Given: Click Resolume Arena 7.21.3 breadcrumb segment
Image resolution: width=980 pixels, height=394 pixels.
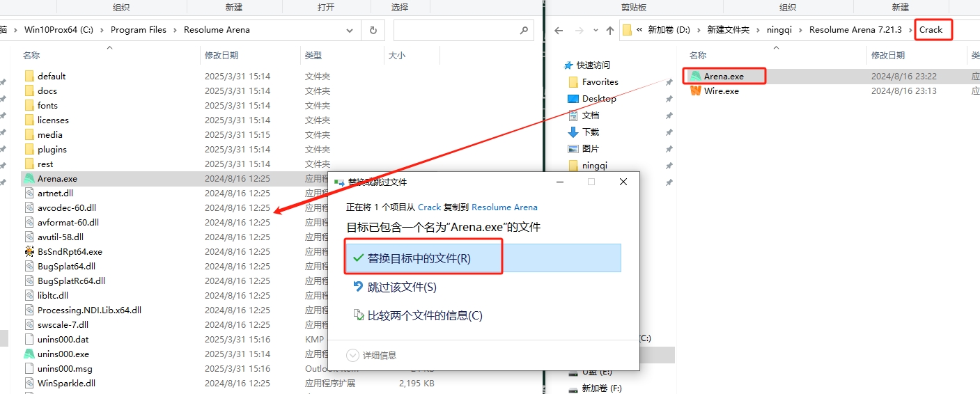Looking at the screenshot, I should point(855,30).
